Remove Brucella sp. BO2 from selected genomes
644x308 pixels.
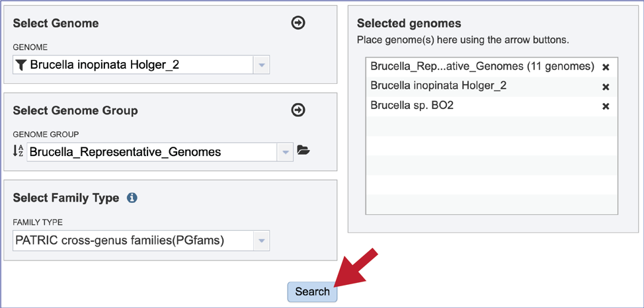(606, 106)
